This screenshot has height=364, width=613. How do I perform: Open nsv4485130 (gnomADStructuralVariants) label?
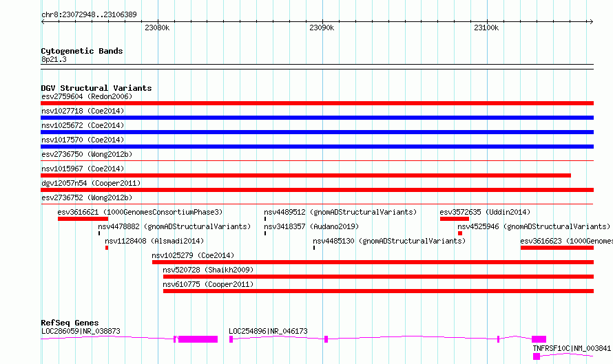click(389, 241)
